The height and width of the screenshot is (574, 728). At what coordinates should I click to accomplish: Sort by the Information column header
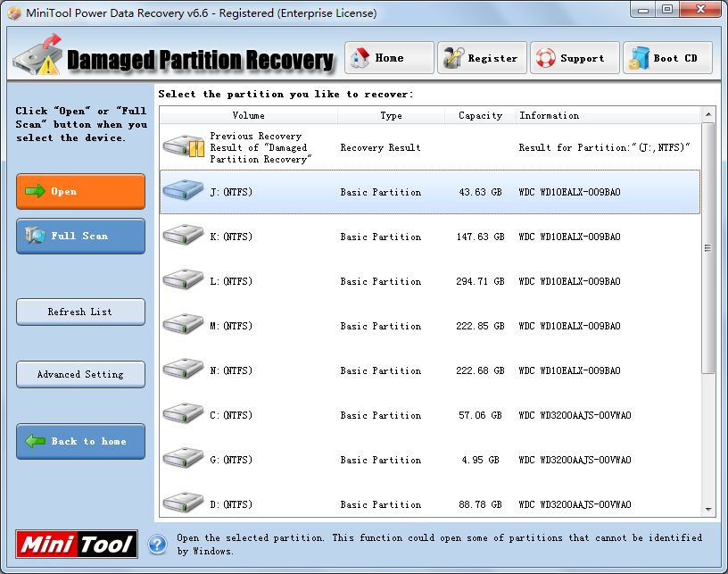(608, 115)
